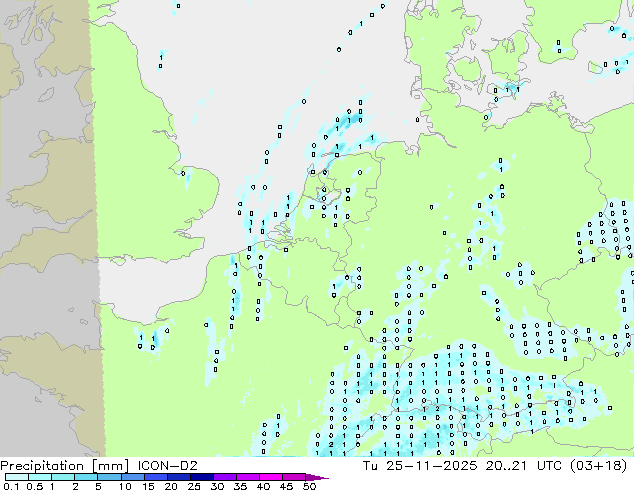Click the 'Precipitation [mm]' title label

pyautogui.click(x=64, y=466)
